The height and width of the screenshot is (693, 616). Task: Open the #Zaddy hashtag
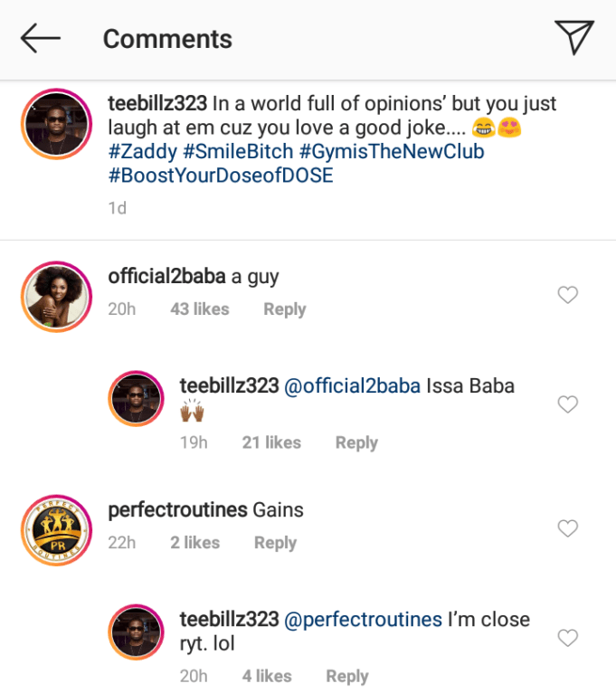(142, 151)
